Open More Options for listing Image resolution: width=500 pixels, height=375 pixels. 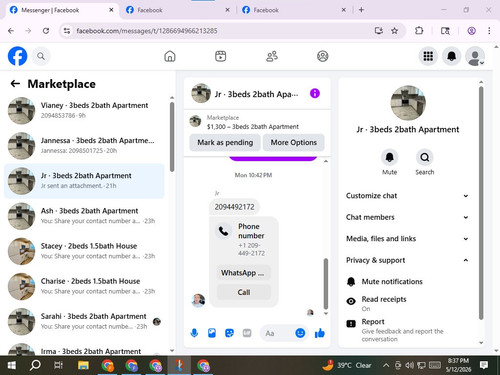(293, 143)
